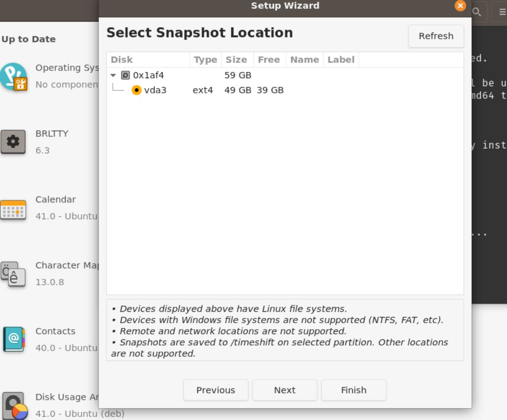Close the Setup Wizard dialog

[x=460, y=6]
